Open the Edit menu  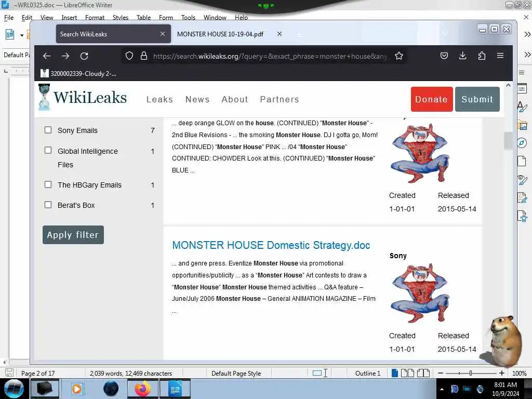tap(27, 17)
